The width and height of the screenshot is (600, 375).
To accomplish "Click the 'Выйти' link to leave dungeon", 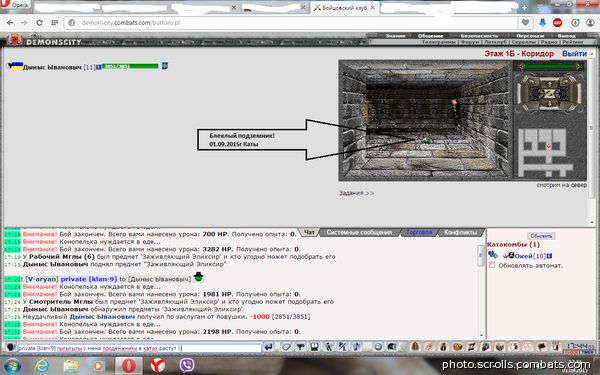I will point(574,54).
